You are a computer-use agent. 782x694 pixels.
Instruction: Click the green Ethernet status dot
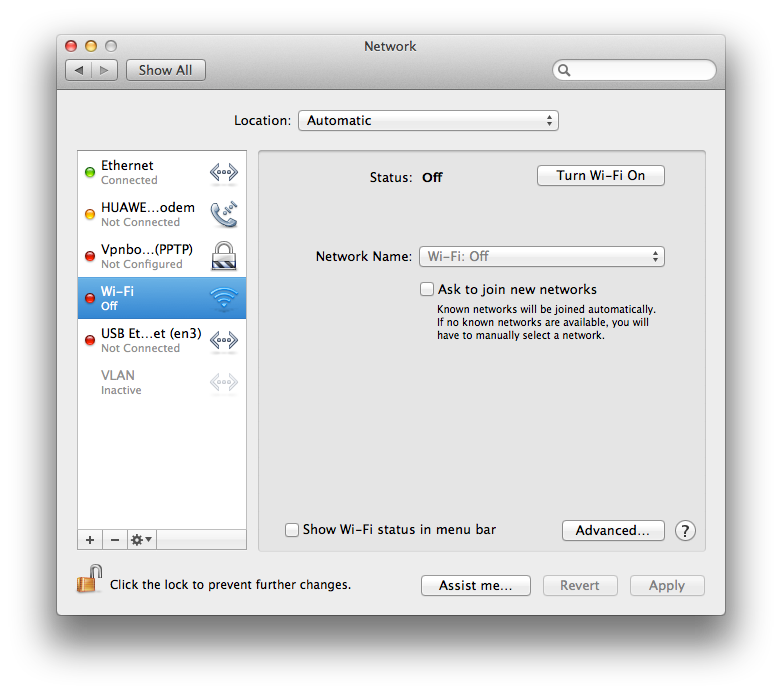click(x=90, y=172)
